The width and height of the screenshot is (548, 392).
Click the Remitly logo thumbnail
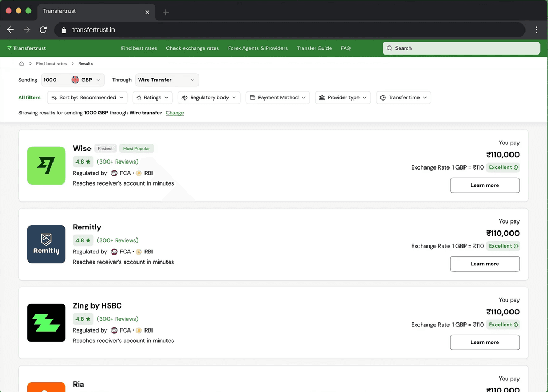coord(47,244)
